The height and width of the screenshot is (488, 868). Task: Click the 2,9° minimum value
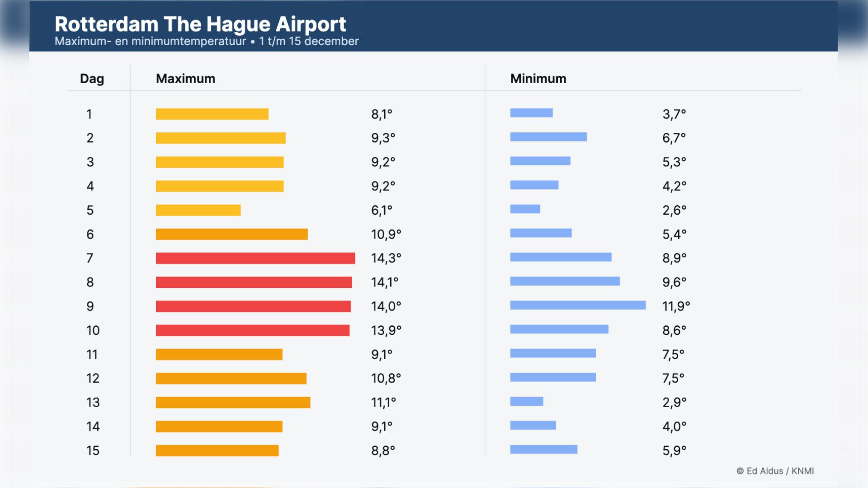674,402
